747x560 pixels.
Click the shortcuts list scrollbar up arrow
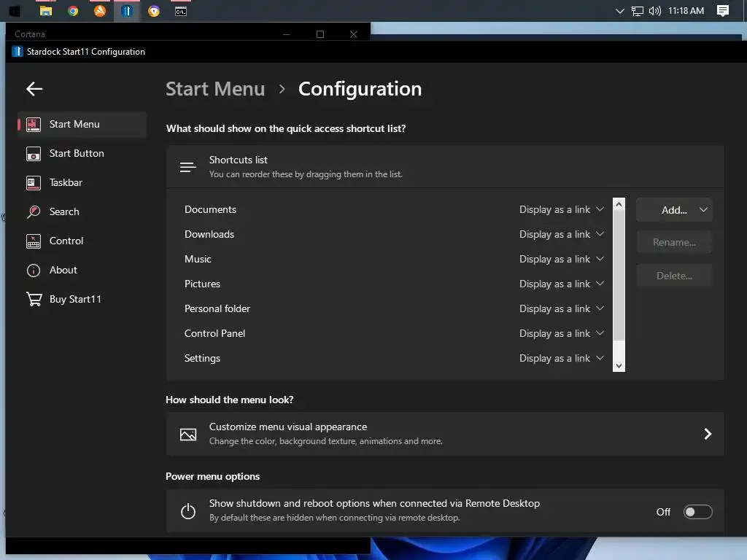point(619,204)
